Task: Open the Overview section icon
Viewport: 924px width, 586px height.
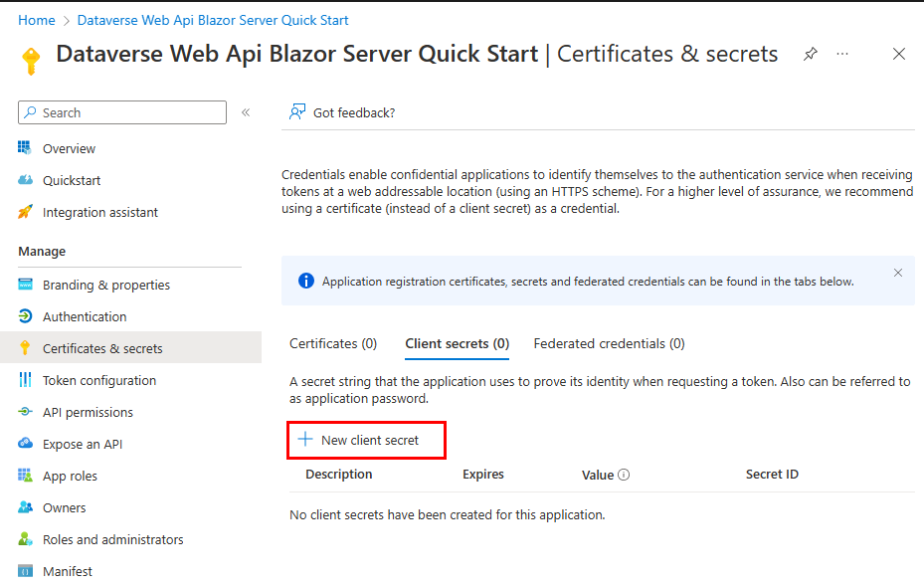Action: [x=25, y=147]
